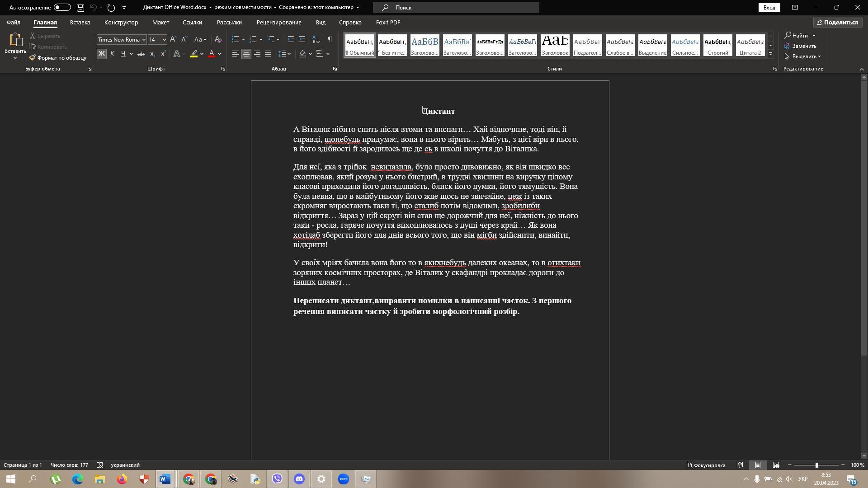Screen dimensions: 868x488
Task: Open the Рецензирование ribbon tab
Action: tap(278, 22)
